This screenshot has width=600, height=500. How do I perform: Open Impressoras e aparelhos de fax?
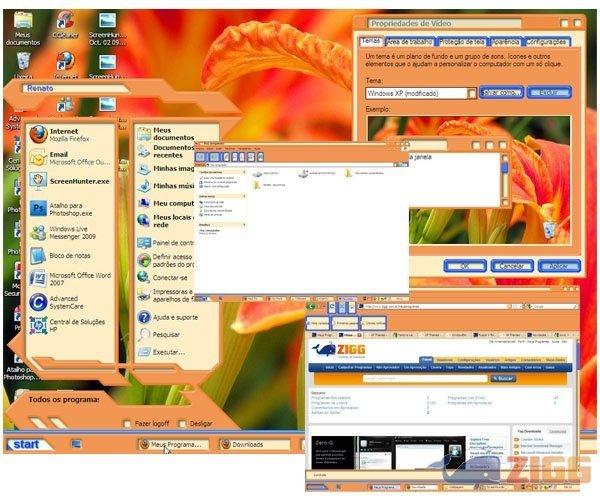(166, 295)
